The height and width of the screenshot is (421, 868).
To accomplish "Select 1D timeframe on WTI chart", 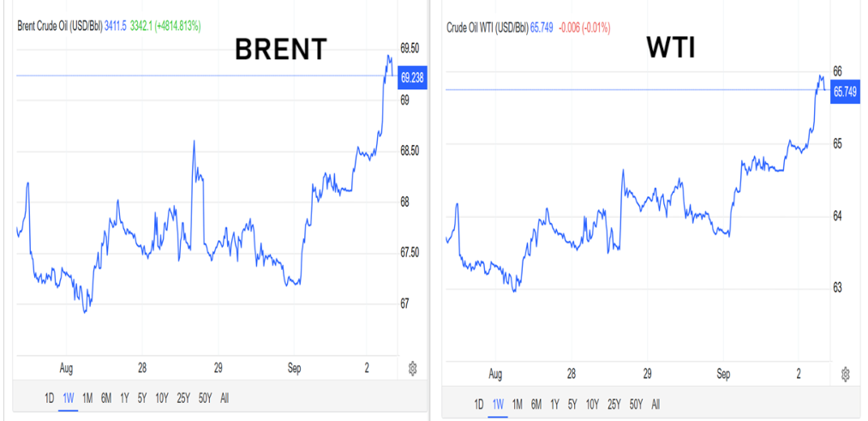I will tap(479, 404).
